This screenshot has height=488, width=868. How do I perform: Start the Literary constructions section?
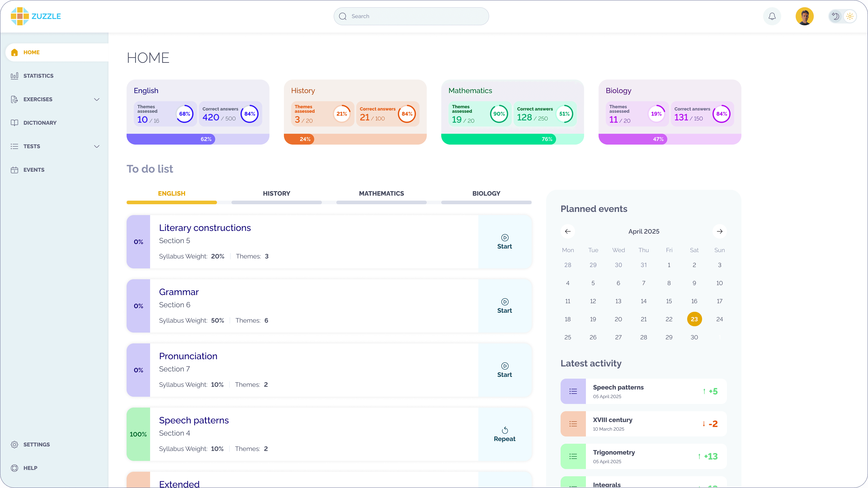[505, 242]
